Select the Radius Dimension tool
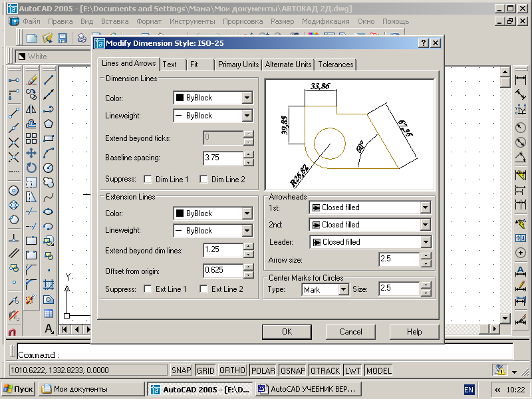The width and height of the screenshot is (532, 399). point(521,128)
